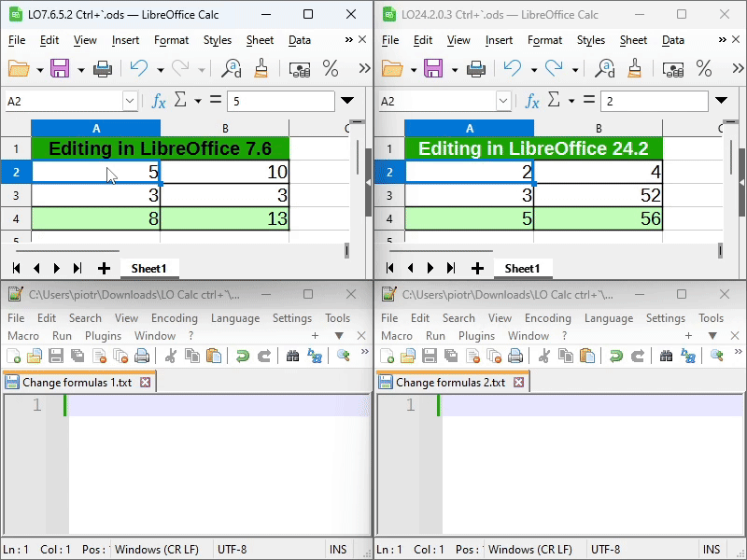
Task: Expand formula bar arrow in LO7.6.5.2 window
Action: [x=347, y=101]
